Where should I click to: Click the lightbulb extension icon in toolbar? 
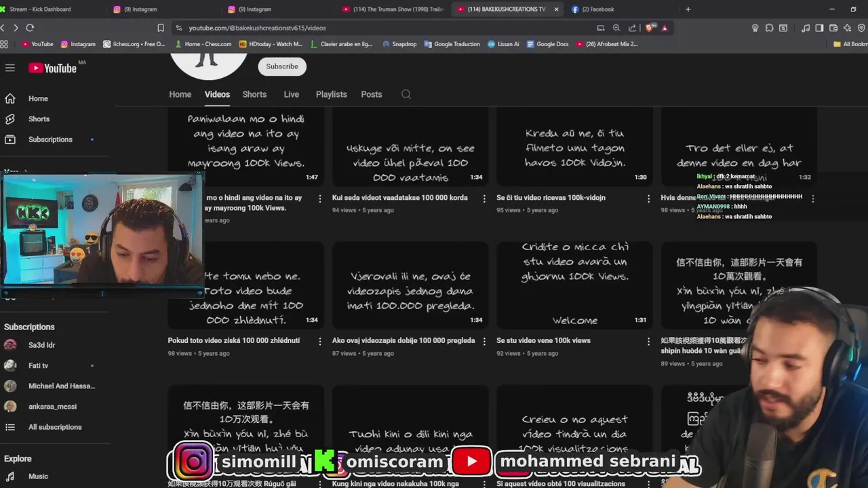coord(755,28)
